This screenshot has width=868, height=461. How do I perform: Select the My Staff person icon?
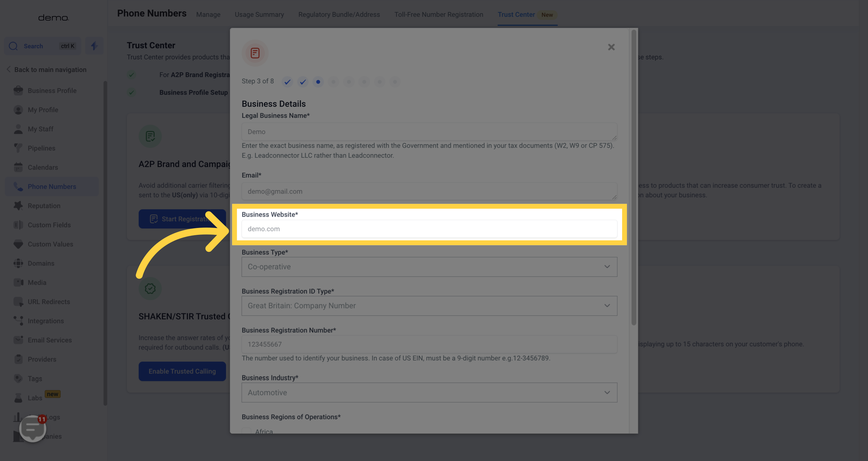[x=18, y=129]
